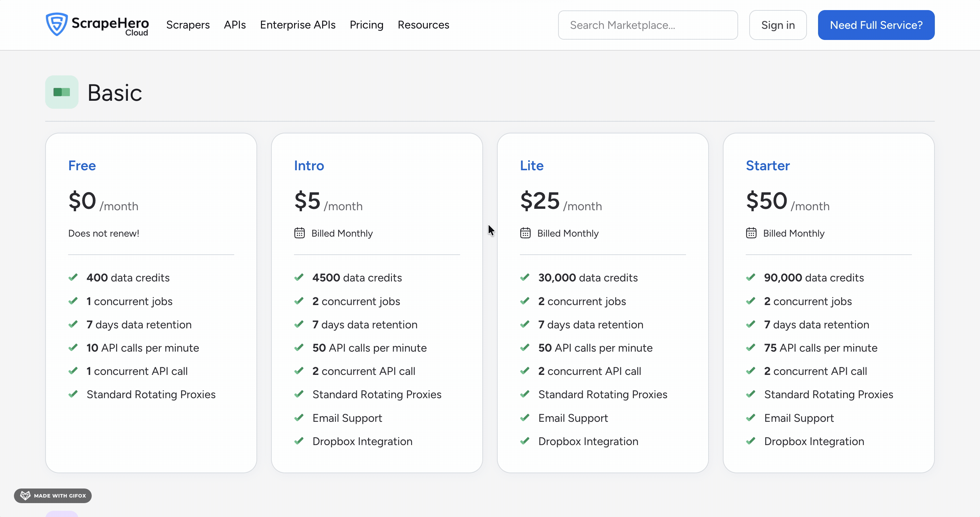Click the $5 /month price
The height and width of the screenshot is (517, 980).
tap(328, 201)
